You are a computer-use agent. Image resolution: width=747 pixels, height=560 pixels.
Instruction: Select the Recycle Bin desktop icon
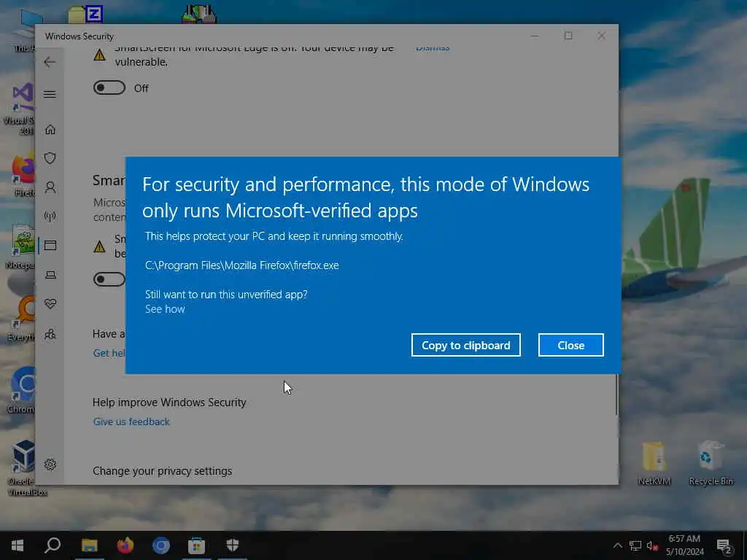[711, 463]
